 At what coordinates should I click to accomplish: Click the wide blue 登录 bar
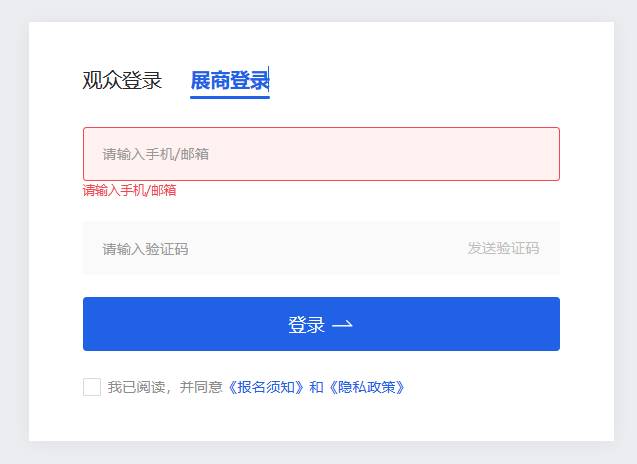pyautogui.click(x=321, y=324)
